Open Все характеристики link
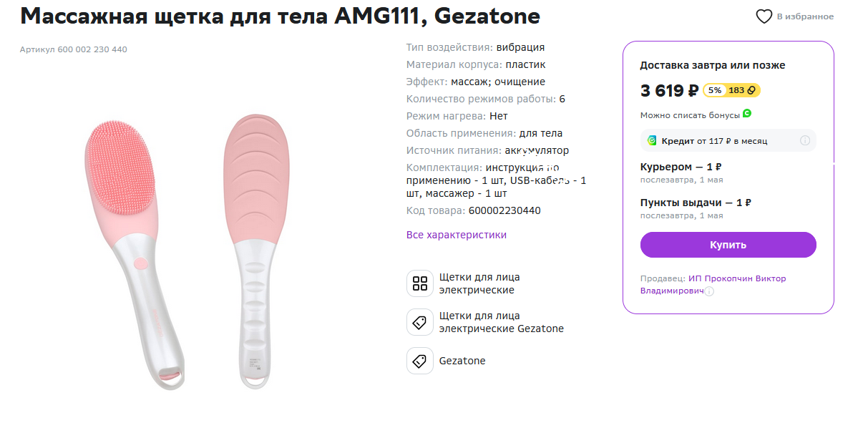The height and width of the screenshot is (423, 868). coord(457,235)
